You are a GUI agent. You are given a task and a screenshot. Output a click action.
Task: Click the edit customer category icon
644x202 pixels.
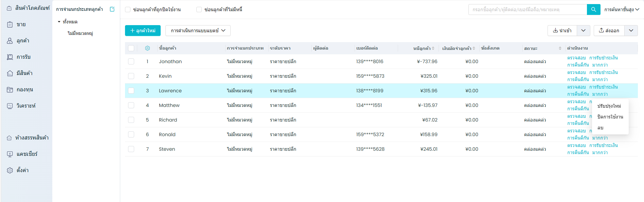(112, 9)
